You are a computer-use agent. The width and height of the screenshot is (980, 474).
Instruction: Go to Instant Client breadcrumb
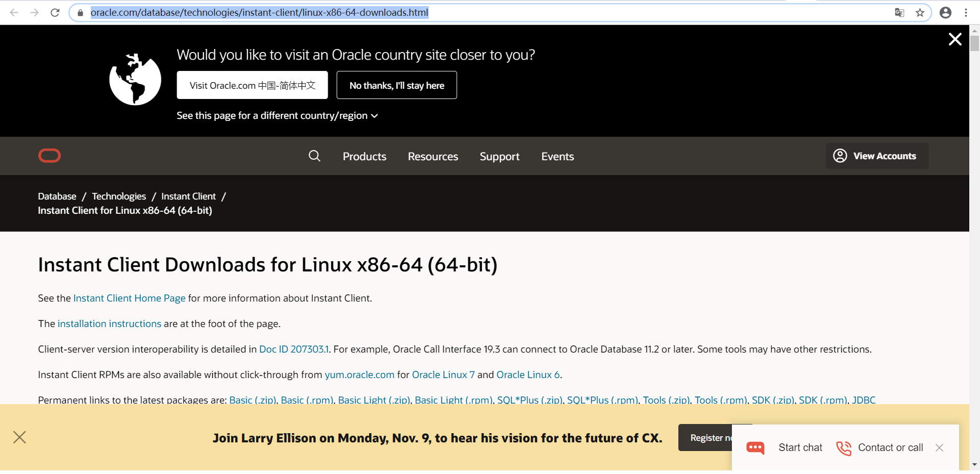pos(188,196)
